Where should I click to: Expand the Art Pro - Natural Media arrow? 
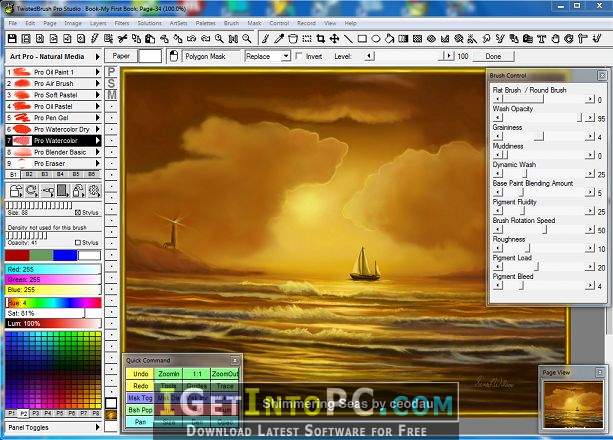pyautogui.click(x=97, y=57)
